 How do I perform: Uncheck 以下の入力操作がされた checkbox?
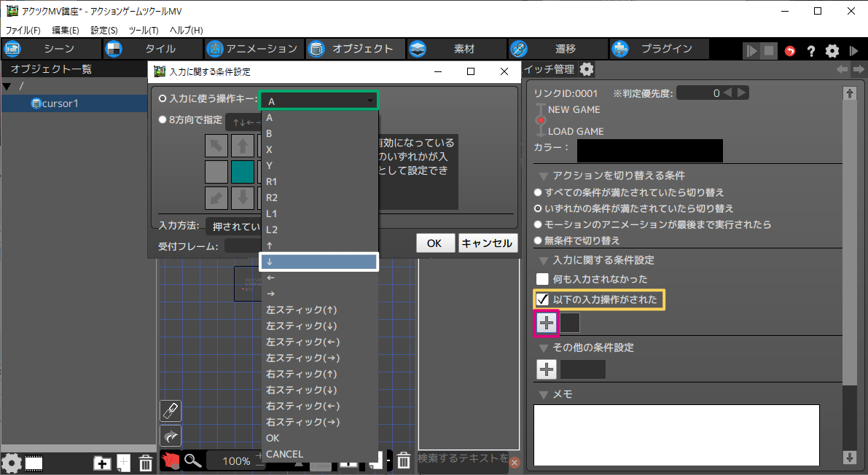[542, 299]
